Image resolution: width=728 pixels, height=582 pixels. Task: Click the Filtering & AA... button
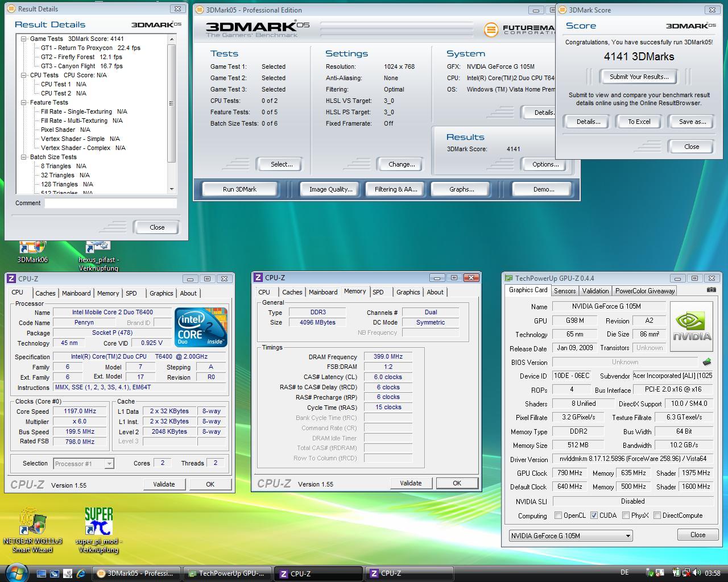point(396,189)
